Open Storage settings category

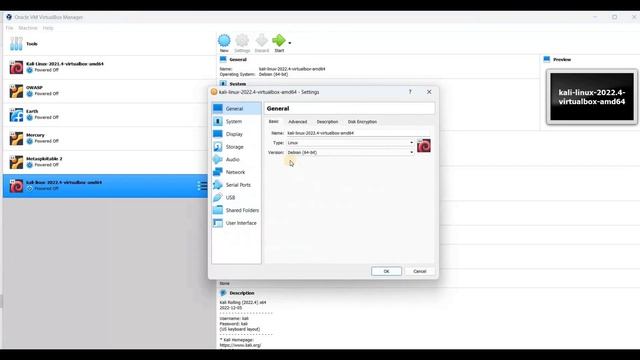point(236,147)
